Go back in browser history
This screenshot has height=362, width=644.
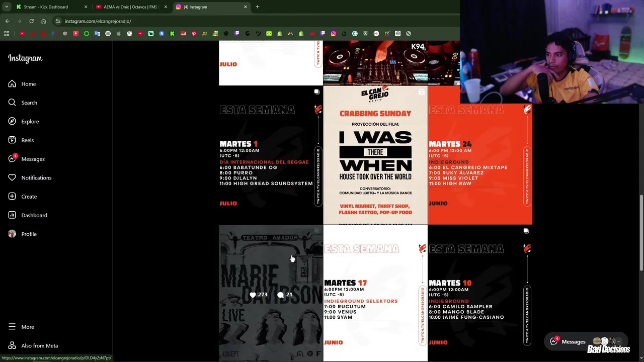pos(7,21)
